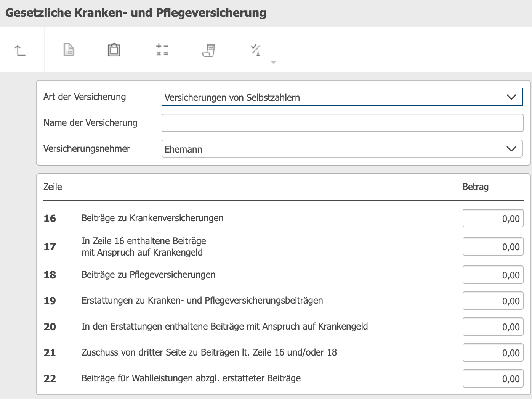Focus the Name der Versicherung text field
Image resolution: width=532 pixels, height=399 pixels.
click(342, 123)
